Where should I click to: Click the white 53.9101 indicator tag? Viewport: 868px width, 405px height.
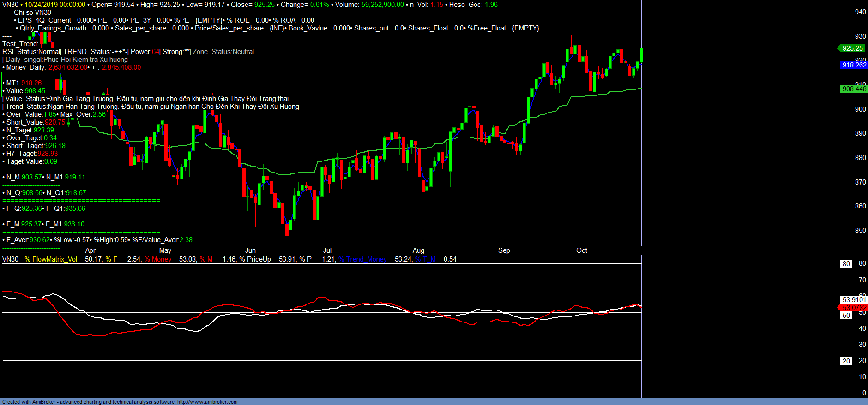[854, 300]
